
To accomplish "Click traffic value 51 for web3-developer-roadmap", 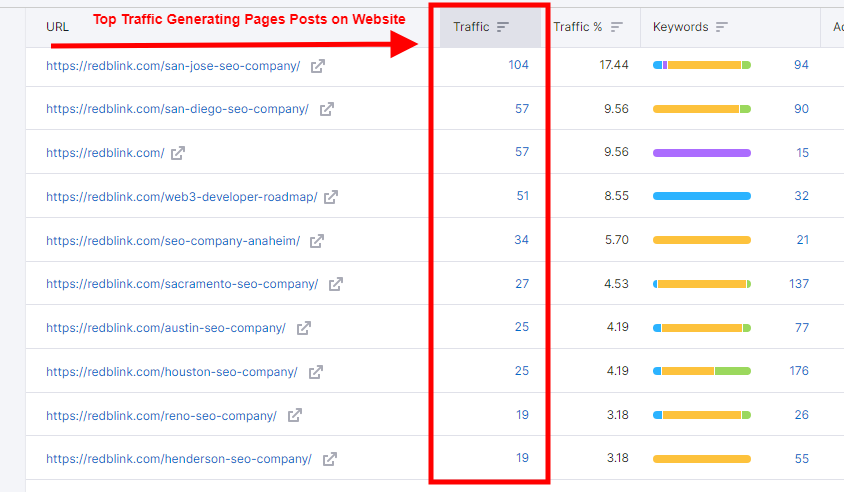I will [523, 196].
